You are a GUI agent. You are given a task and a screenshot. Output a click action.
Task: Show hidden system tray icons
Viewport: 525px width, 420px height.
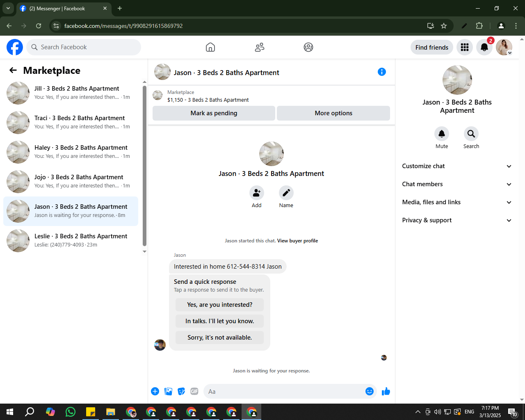tap(418, 412)
